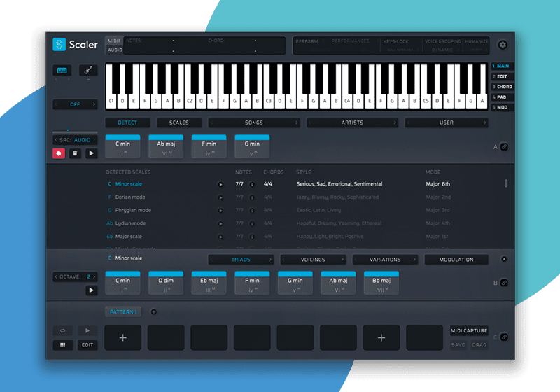Toggle the loop icon in pattern section
Screen dimensions: 560x392
(62, 330)
